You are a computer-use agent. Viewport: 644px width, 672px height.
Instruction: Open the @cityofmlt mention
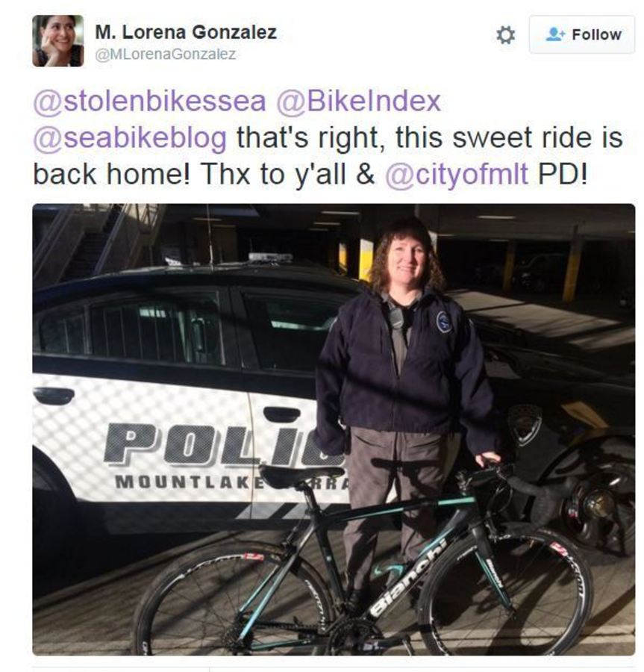(x=457, y=175)
